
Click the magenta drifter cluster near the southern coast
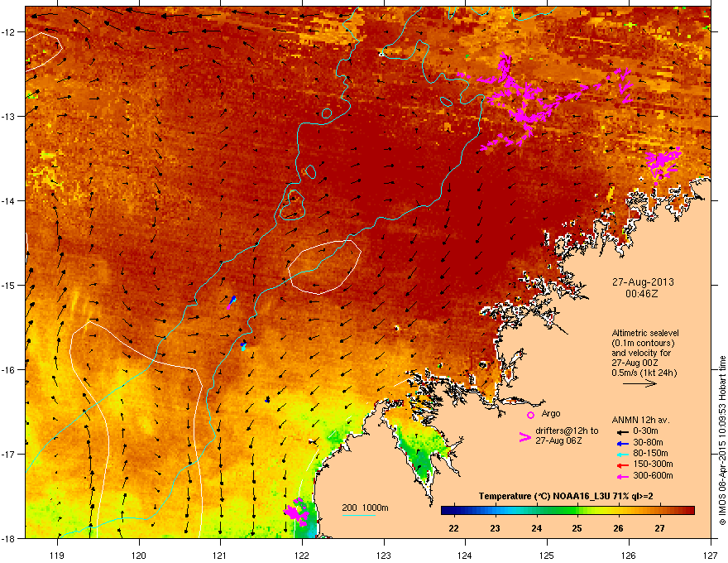[296, 512]
